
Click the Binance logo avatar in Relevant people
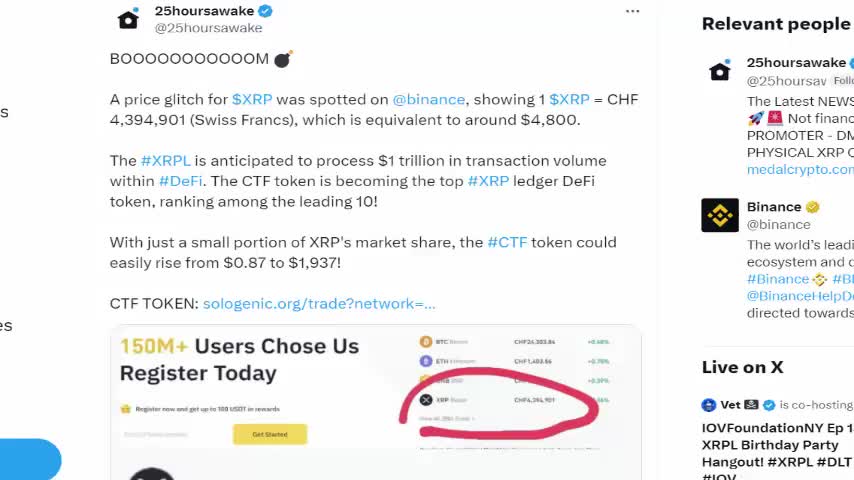coord(720,215)
